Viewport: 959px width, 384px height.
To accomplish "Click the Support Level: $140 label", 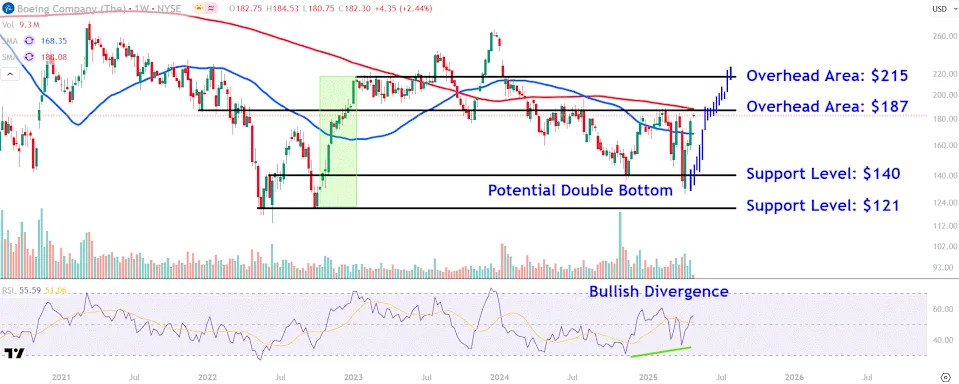I will click(823, 174).
